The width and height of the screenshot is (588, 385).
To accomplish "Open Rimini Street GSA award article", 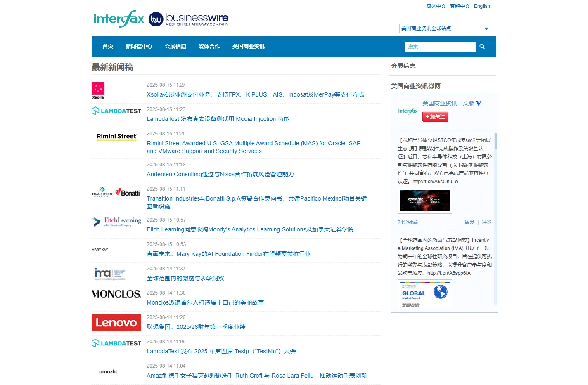I will 254,147.
